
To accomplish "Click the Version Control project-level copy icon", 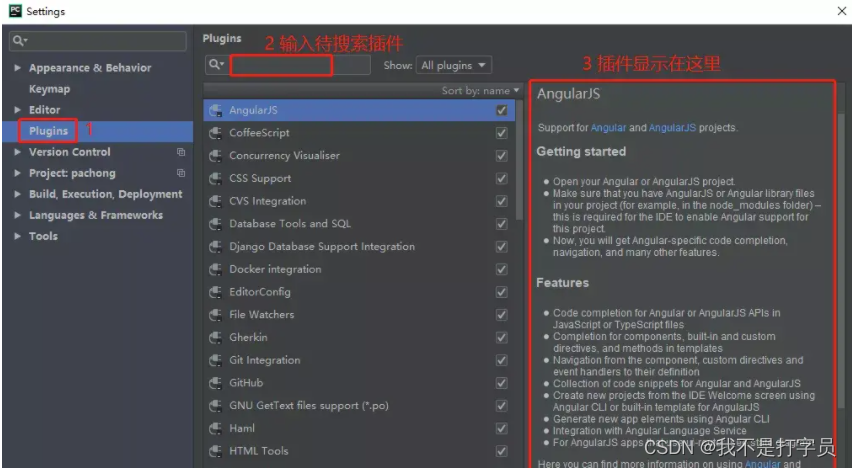I will (x=181, y=152).
